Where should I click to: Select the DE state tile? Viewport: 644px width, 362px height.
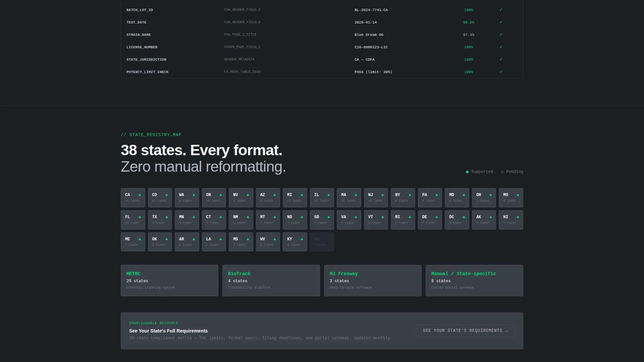pos(430,220)
